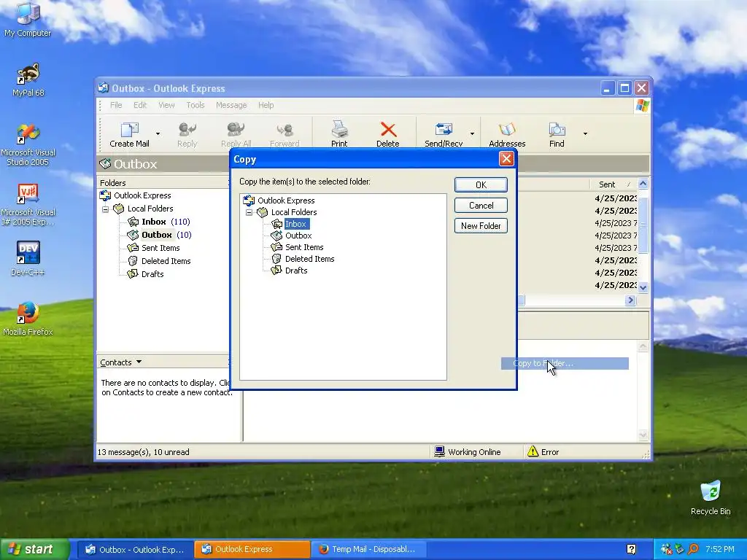
Task: Switch to Outlook Express taskbar button
Action: pos(252,550)
